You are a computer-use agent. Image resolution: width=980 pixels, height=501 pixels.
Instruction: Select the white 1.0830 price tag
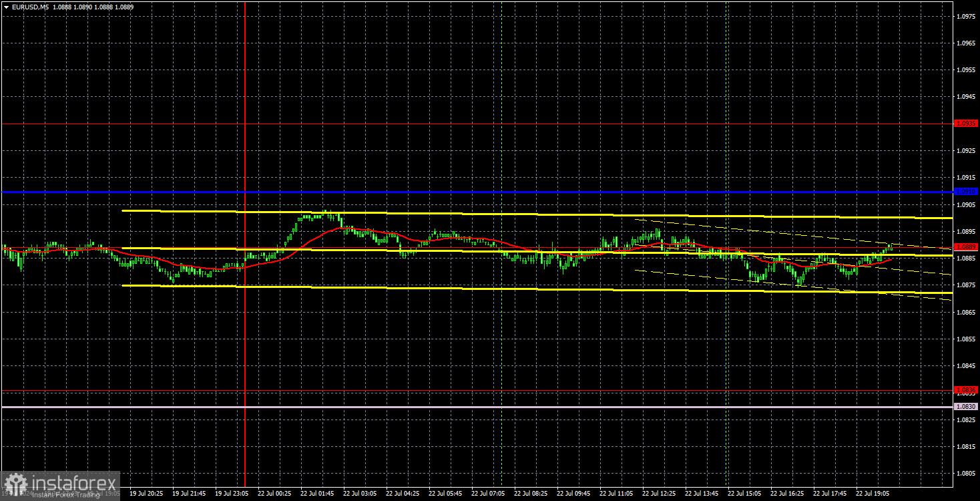tap(966, 407)
